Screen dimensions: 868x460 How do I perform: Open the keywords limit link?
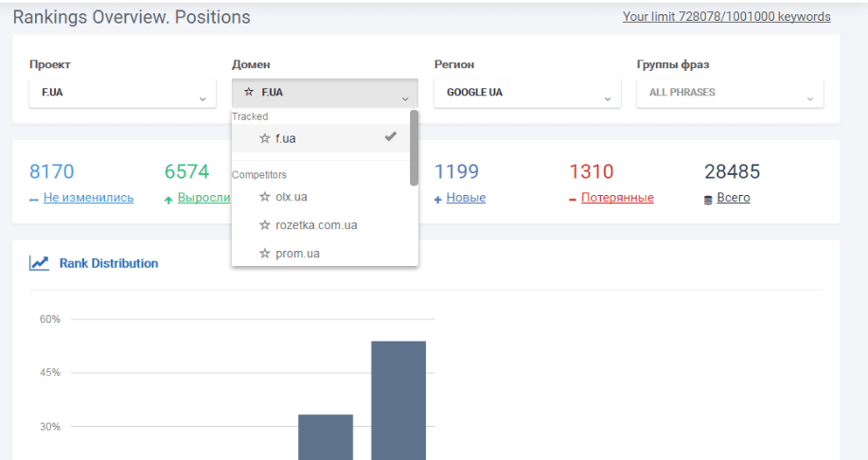tap(726, 17)
